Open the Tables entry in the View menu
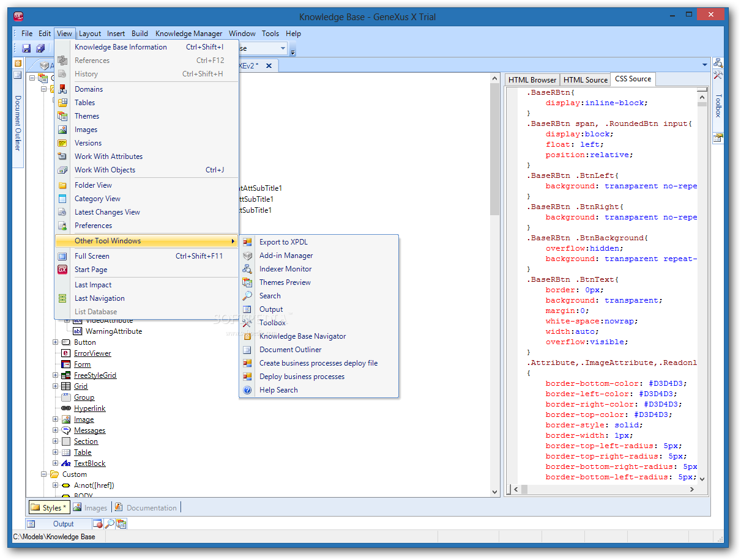The height and width of the screenshot is (560, 741). (147, 103)
